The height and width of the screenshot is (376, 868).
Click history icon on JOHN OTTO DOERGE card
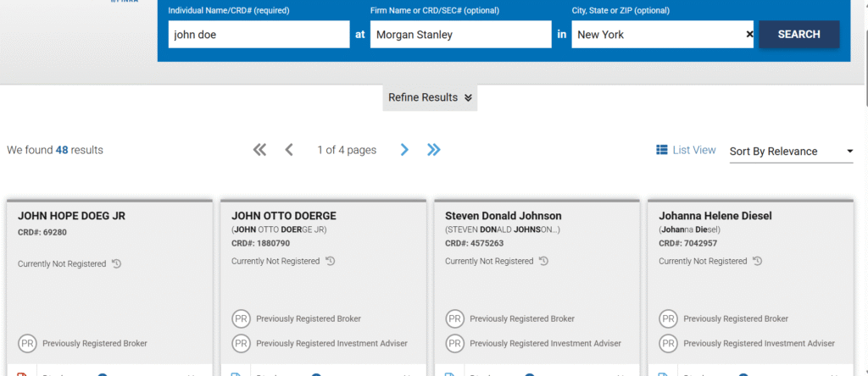coord(330,261)
